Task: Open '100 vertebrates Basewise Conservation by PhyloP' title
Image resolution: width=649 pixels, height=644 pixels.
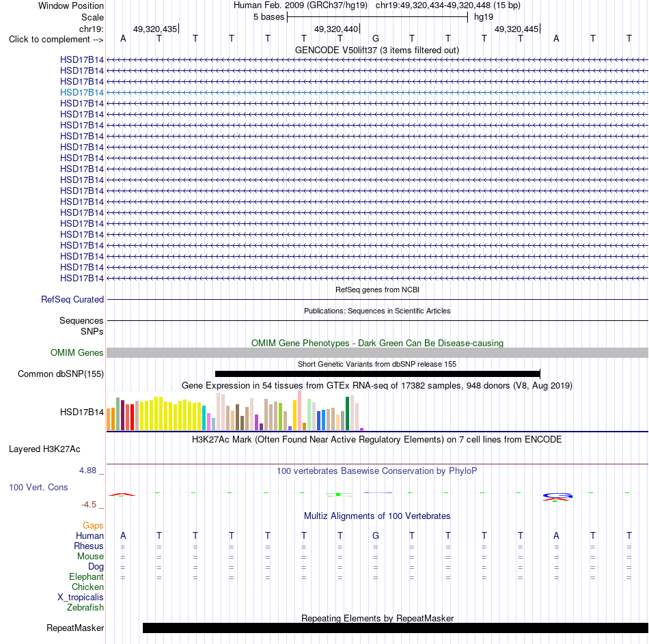Action: pyautogui.click(x=376, y=471)
